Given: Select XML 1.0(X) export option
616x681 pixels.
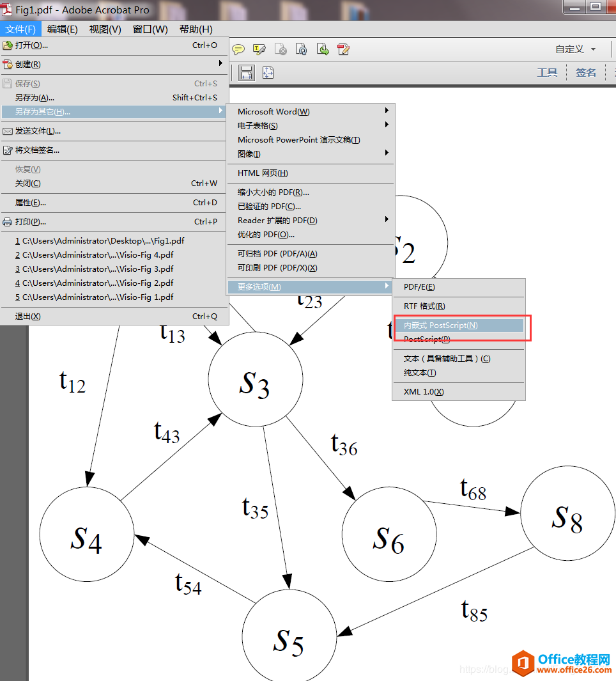Looking at the screenshot, I should [459, 392].
